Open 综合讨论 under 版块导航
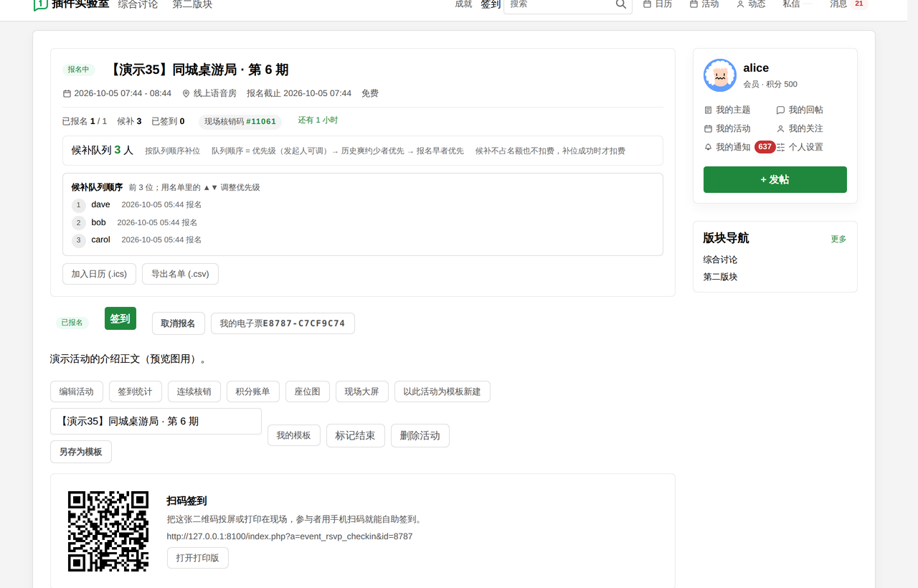The width and height of the screenshot is (918, 588). click(720, 260)
